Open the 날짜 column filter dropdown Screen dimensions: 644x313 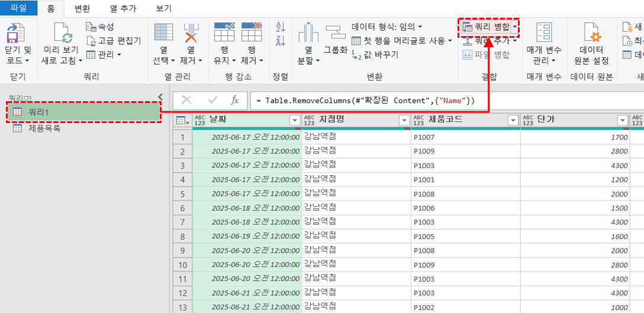click(295, 120)
